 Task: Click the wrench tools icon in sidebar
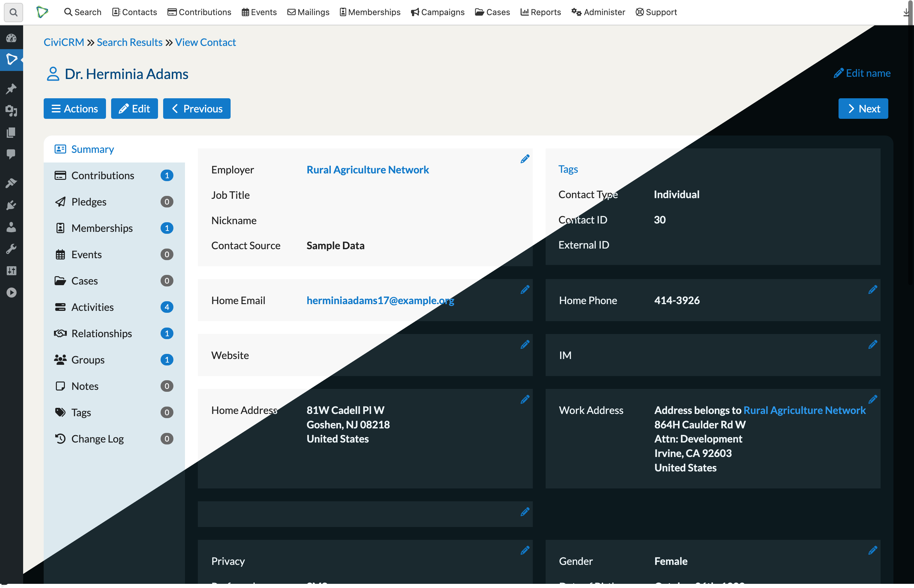[x=12, y=249]
